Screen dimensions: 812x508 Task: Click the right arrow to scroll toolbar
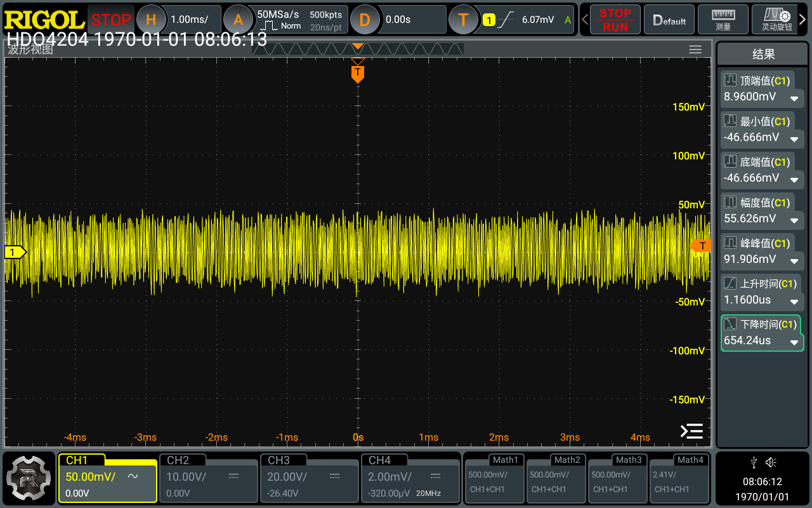[802, 20]
